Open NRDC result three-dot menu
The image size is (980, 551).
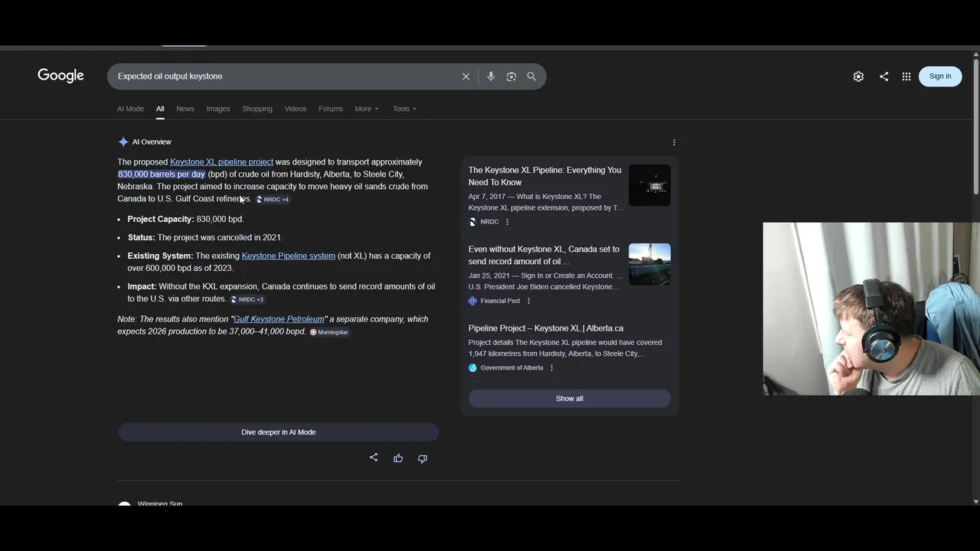click(x=507, y=222)
